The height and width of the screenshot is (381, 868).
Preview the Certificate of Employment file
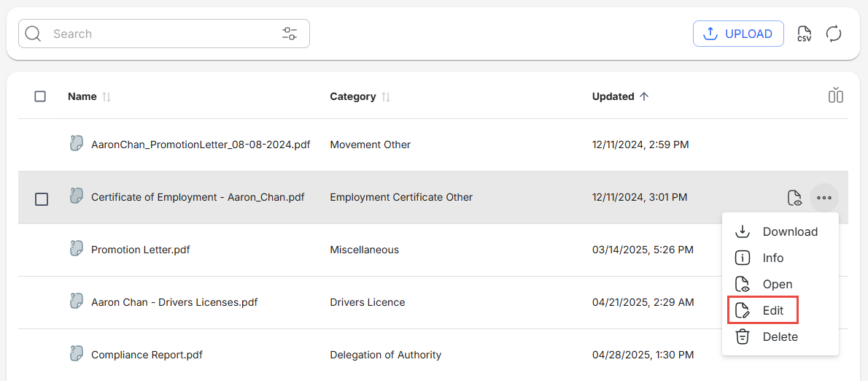coord(794,198)
